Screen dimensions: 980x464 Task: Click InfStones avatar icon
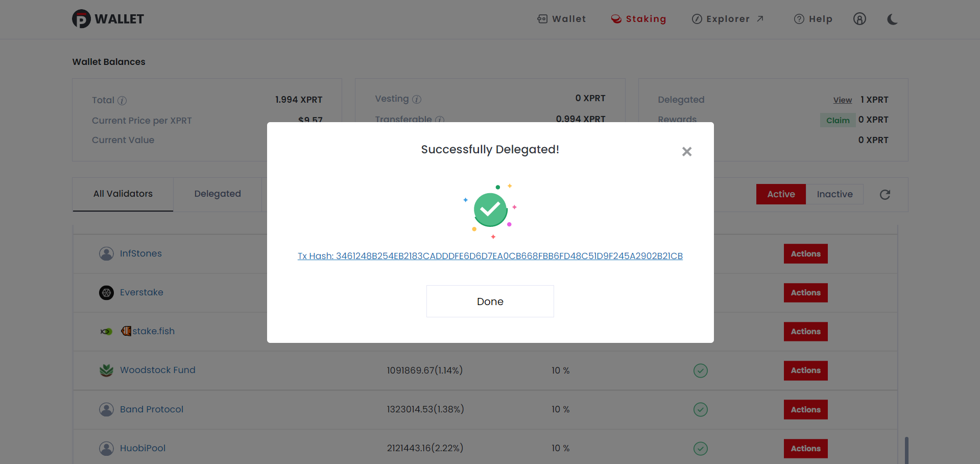106,253
